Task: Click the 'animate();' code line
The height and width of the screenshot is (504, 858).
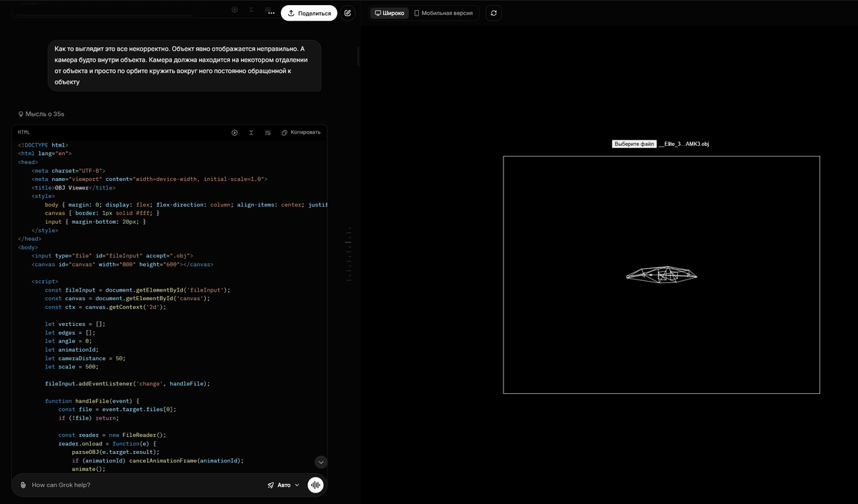Action: point(89,469)
